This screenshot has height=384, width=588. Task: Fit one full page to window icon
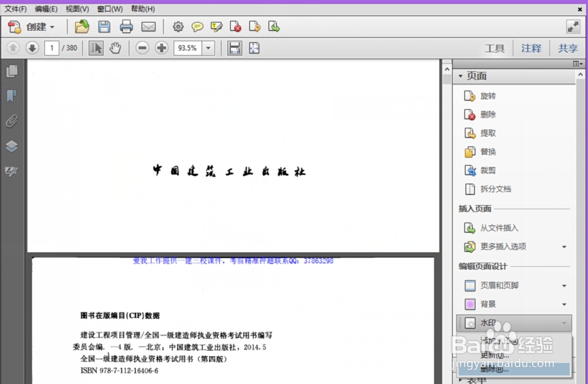[x=254, y=48]
